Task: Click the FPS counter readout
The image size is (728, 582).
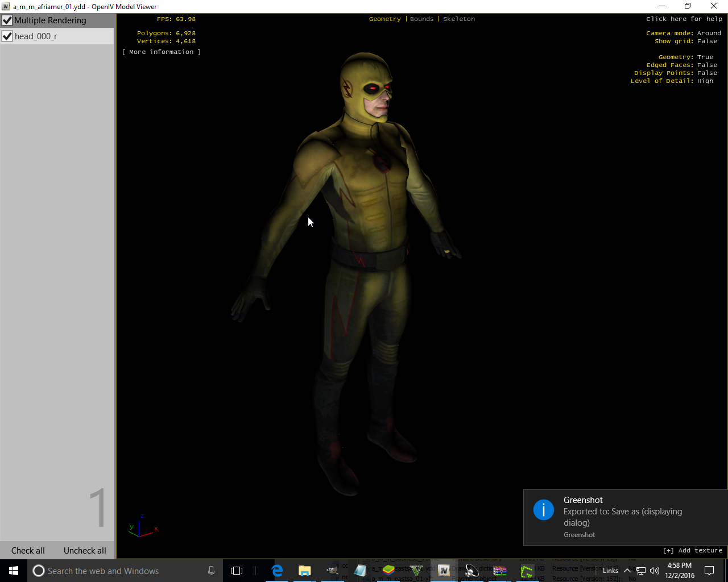Action: click(x=176, y=19)
